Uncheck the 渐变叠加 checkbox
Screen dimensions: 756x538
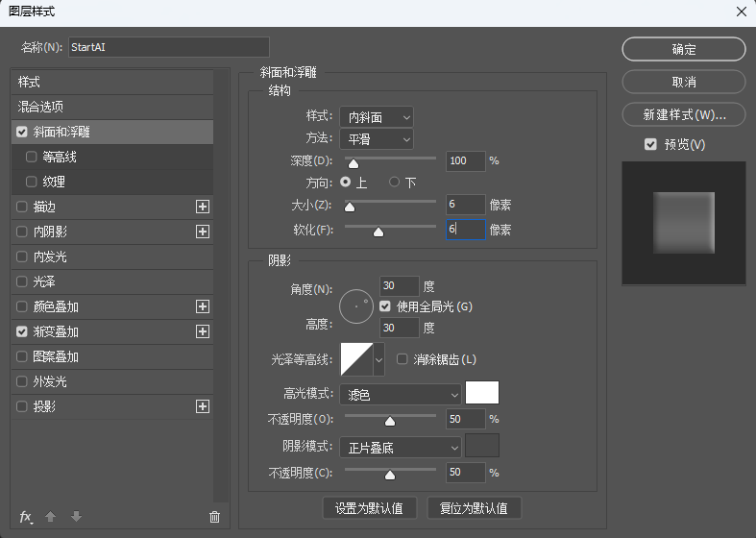pos(22,331)
